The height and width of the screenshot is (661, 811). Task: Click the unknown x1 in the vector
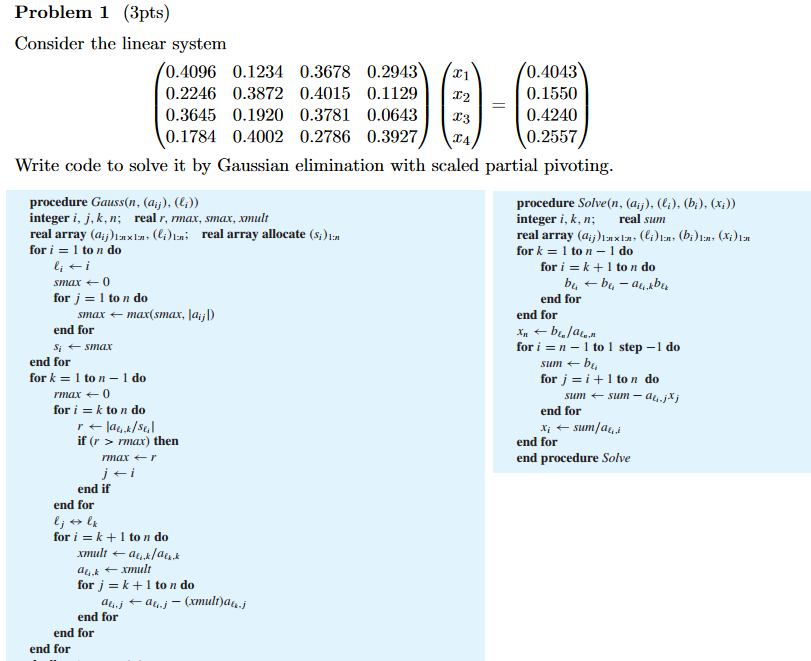(x=461, y=73)
